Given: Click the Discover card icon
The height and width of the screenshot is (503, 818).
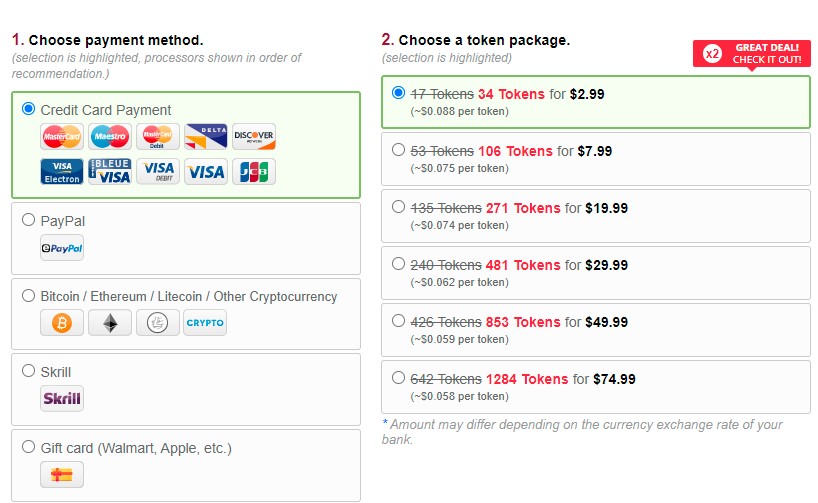Looking at the screenshot, I should (x=254, y=137).
